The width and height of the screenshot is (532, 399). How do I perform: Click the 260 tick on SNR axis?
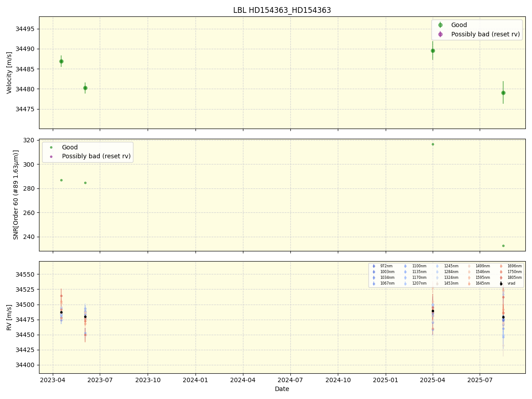pyautogui.click(x=30, y=212)
